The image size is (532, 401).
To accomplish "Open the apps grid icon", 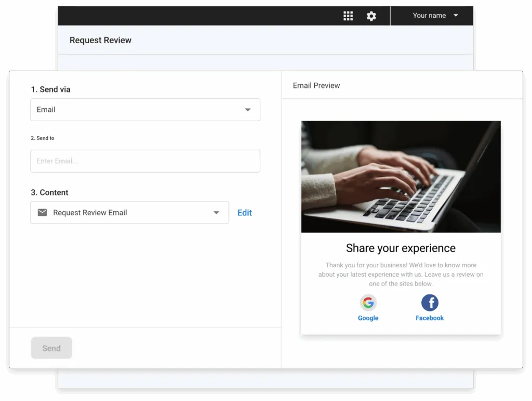I will coord(348,16).
